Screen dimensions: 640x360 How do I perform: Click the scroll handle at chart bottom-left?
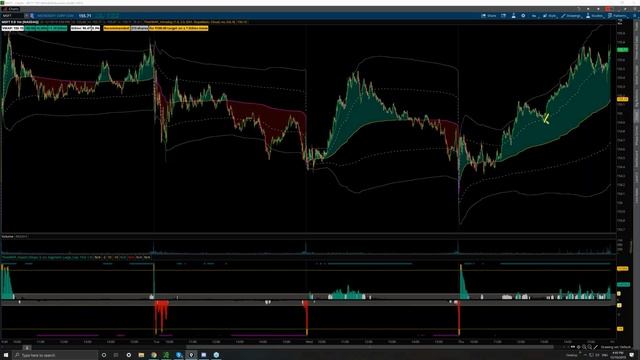click(x=27, y=347)
